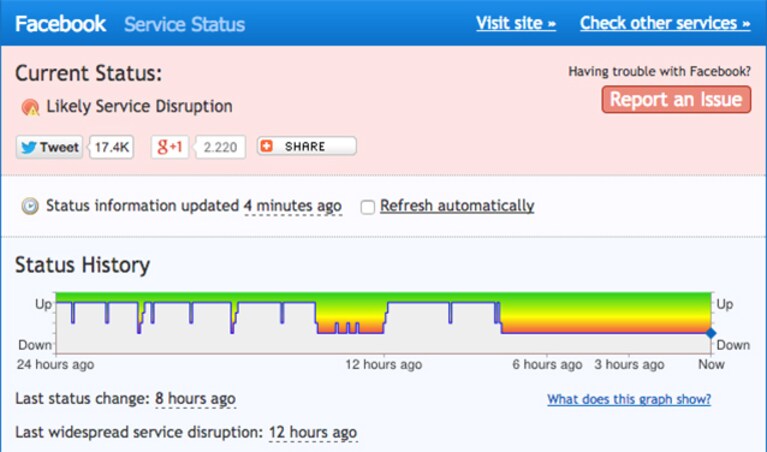Click the SHARE button

[x=307, y=146]
